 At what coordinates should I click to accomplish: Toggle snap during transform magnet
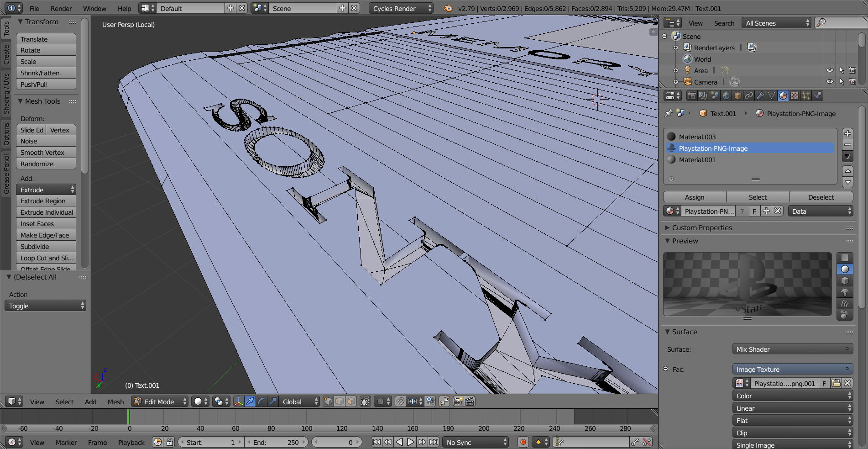pyautogui.click(x=400, y=401)
